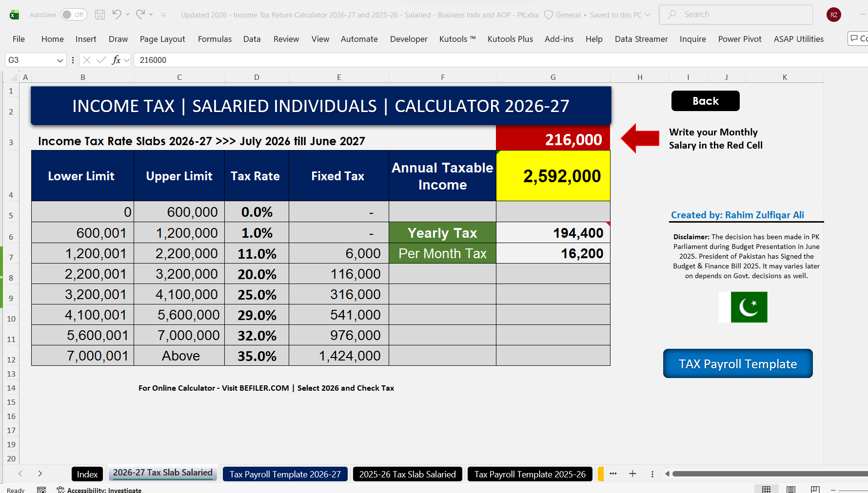Expand the Customize Quick Access Toolbar dropdown

pyautogui.click(x=163, y=15)
